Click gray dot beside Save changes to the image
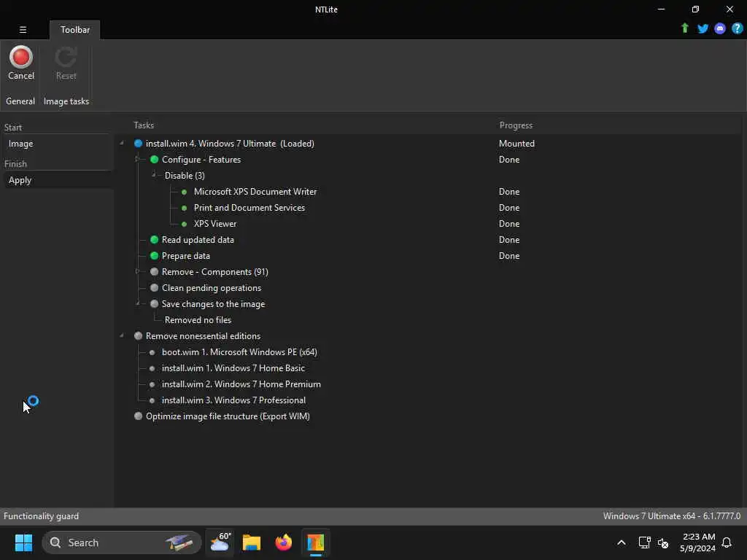 coord(154,304)
